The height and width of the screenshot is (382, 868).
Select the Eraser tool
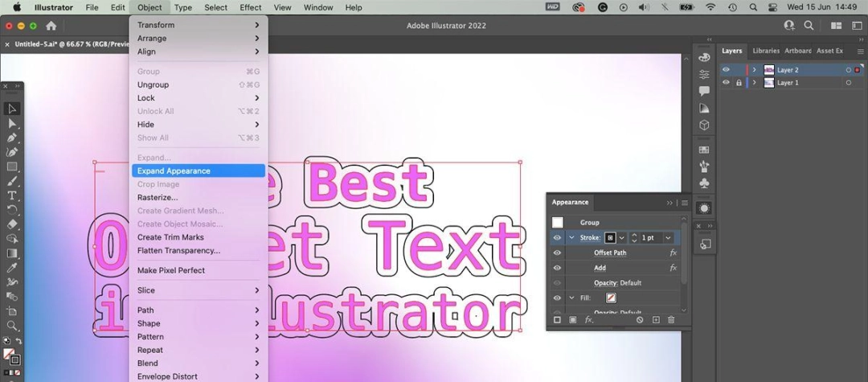(11, 224)
